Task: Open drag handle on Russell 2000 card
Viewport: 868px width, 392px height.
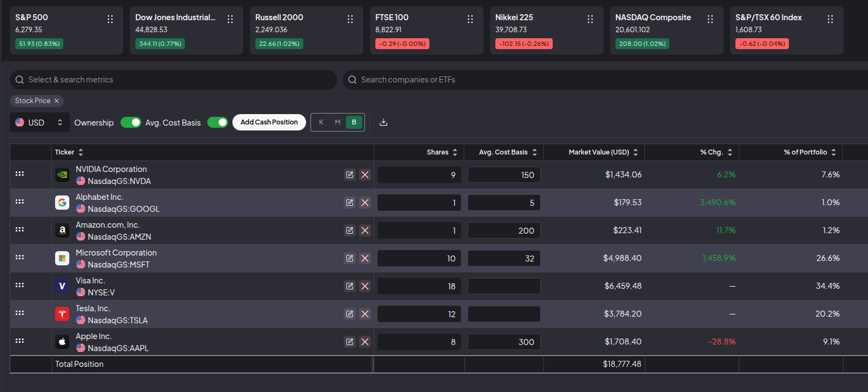Action: point(350,19)
